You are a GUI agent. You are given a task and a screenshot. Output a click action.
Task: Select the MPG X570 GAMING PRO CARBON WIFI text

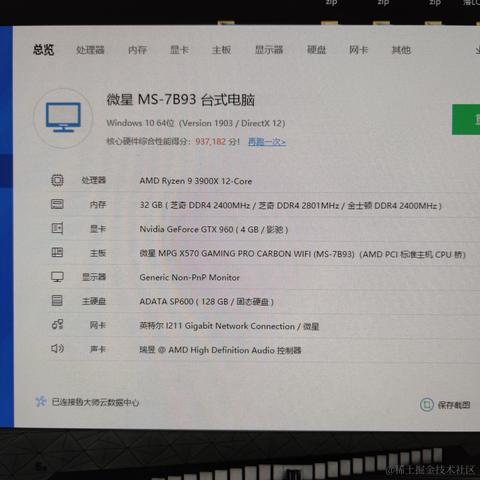coord(302,254)
